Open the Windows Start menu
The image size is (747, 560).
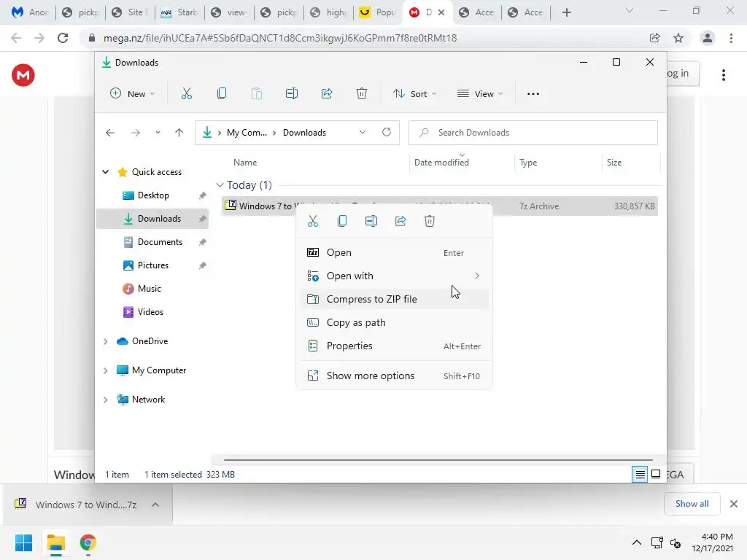tap(23, 542)
